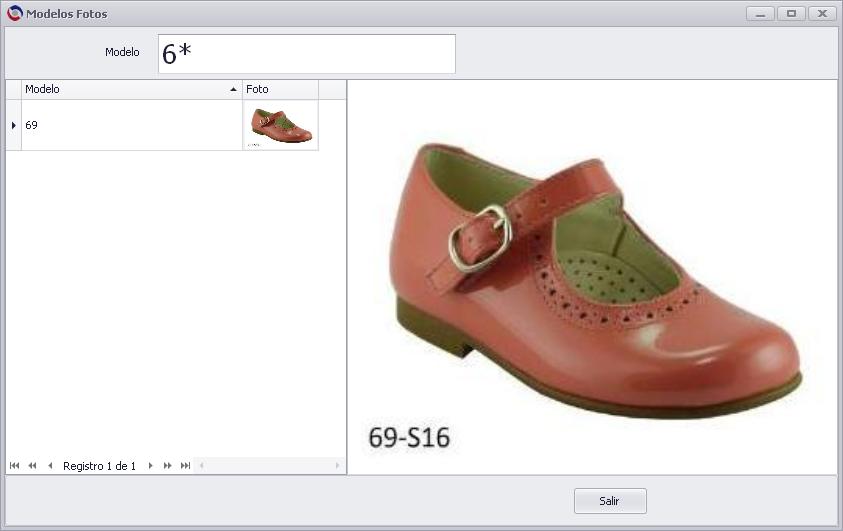This screenshot has width=843, height=531.
Task: Select the shoe thumbnail in Foto column
Action: coord(280,125)
